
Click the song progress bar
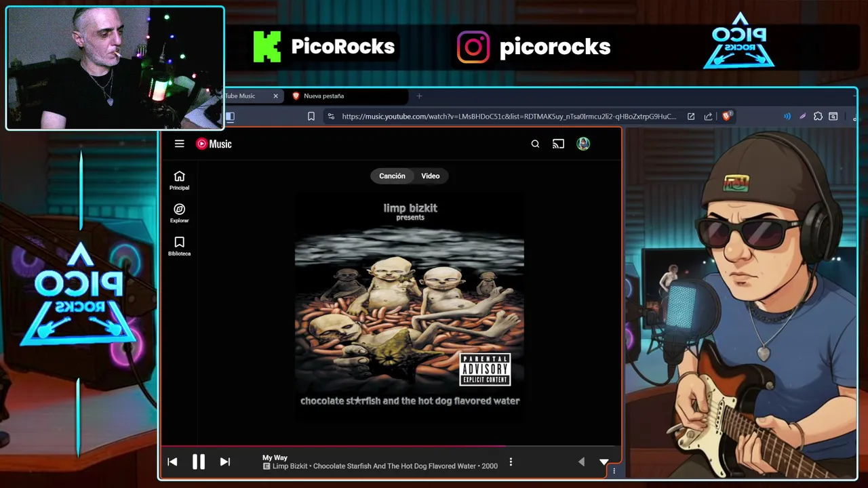tap(391, 446)
